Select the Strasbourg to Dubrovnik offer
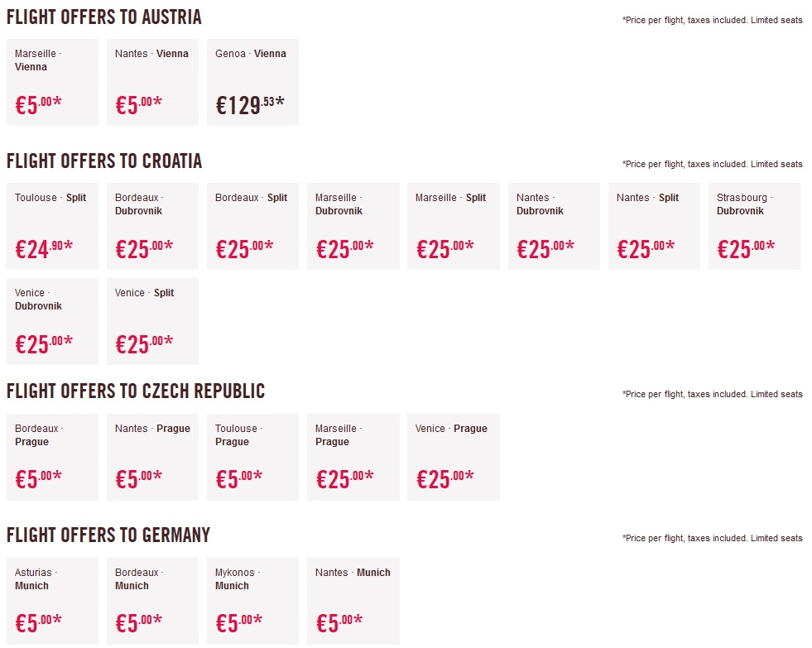This screenshot has height=648, width=812. pyautogui.click(x=754, y=226)
